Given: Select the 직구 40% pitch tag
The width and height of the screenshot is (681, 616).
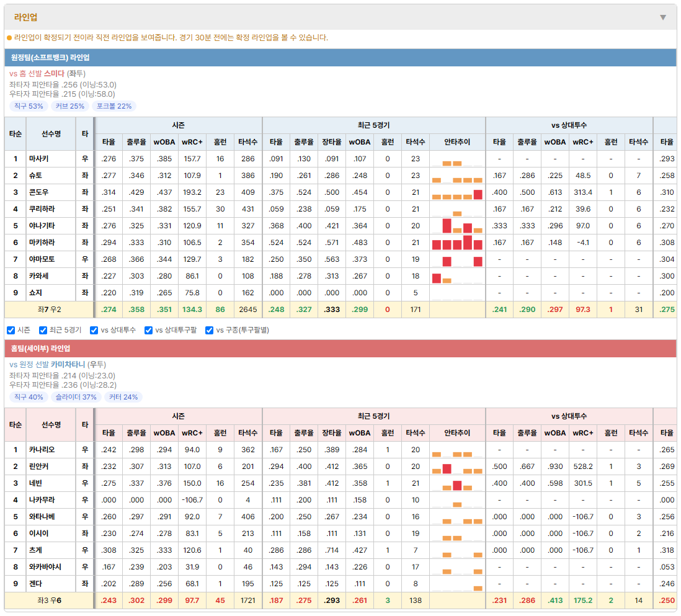Looking at the screenshot, I should pyautogui.click(x=29, y=397).
